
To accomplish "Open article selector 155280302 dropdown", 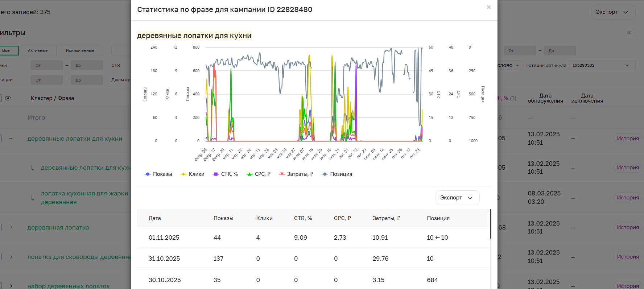I will (x=601, y=65).
